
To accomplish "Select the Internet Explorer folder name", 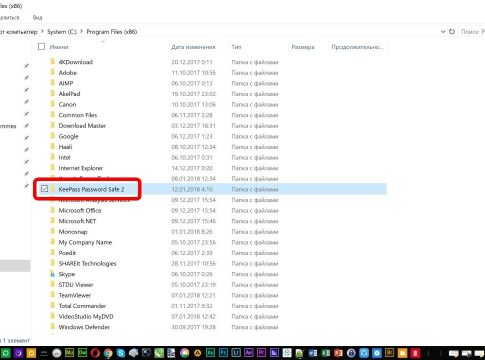I will [80, 168].
